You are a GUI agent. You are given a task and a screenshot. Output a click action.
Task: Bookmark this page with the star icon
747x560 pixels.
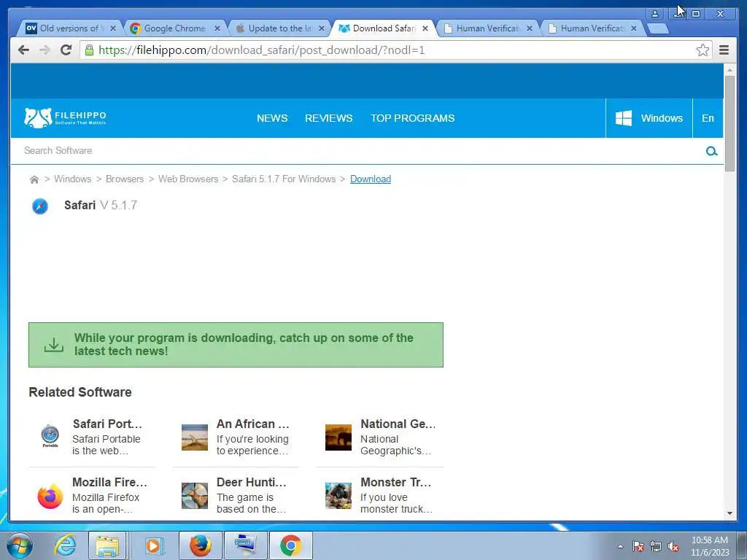(x=703, y=50)
